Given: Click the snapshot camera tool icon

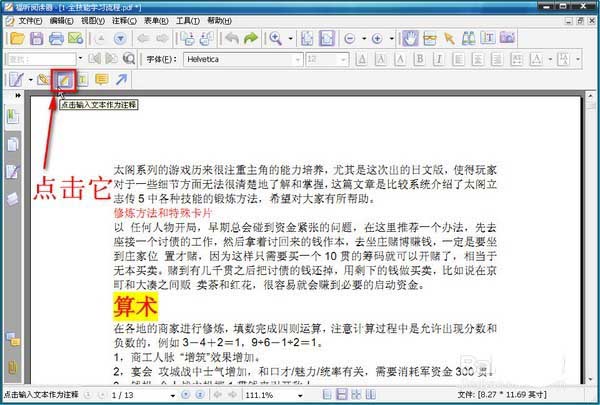Looking at the screenshot, I should point(507,38).
